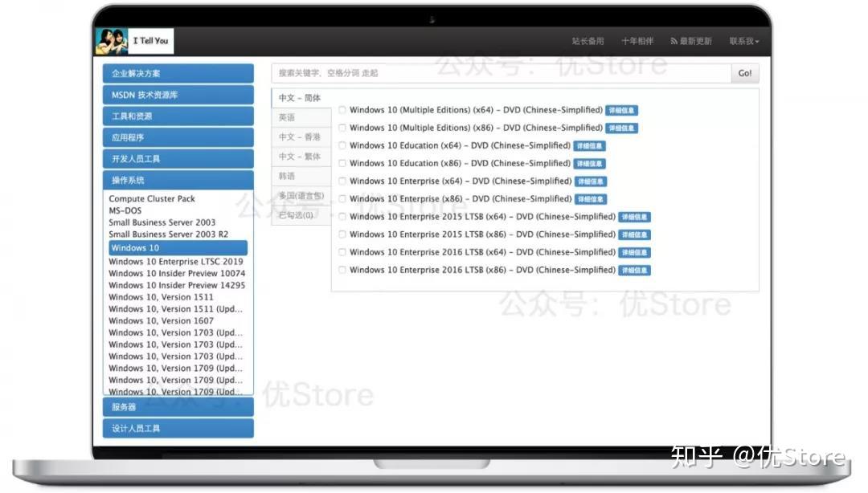Viewport: 868px width, 493px height.
Task: Check Enterprise 2015 LTSB x64 checkbox
Action: click(342, 216)
